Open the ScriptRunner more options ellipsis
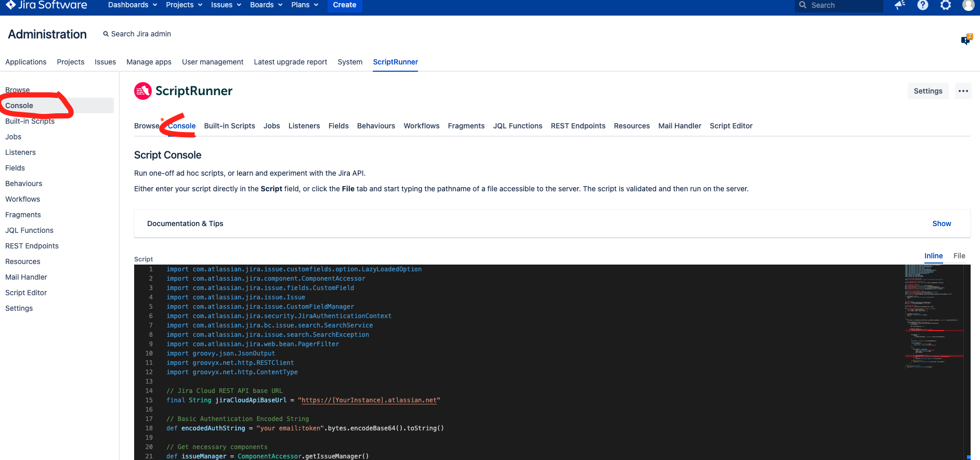980x460 pixels. click(963, 91)
